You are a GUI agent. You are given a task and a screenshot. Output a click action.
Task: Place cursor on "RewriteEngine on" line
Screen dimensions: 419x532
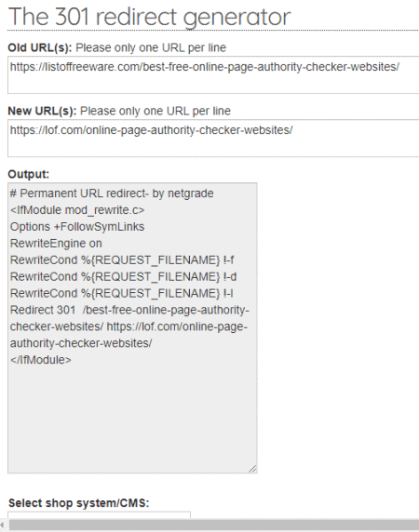click(x=56, y=244)
